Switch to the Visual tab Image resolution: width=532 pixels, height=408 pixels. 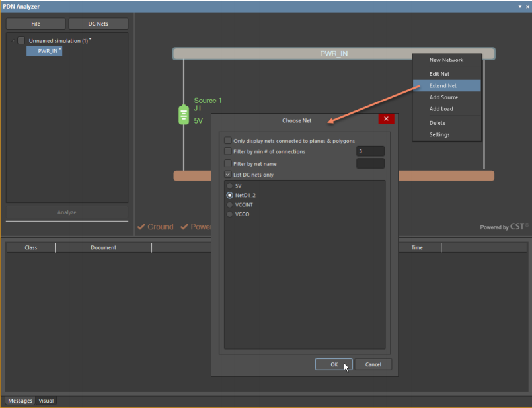pos(46,401)
